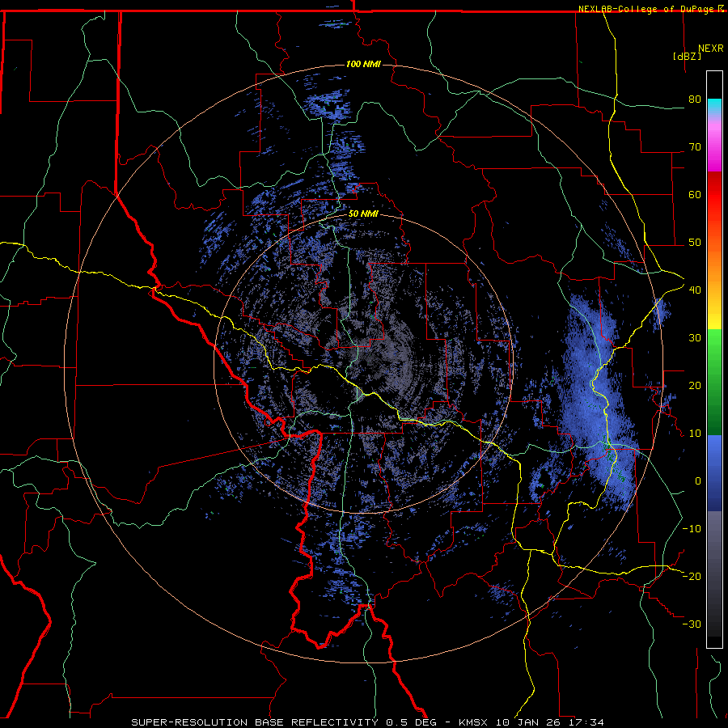
Task: Click the NEXR label above color scale
Action: pos(710,49)
